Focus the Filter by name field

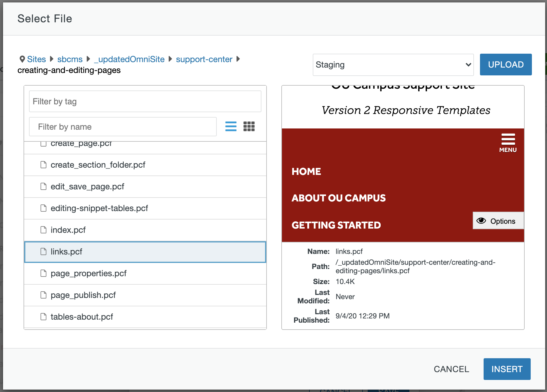[x=123, y=127]
